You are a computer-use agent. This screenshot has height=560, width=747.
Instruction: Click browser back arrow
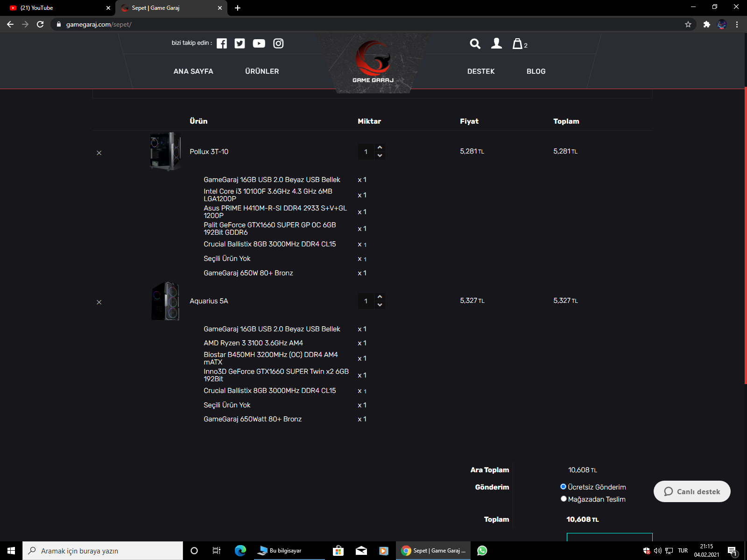(x=10, y=24)
